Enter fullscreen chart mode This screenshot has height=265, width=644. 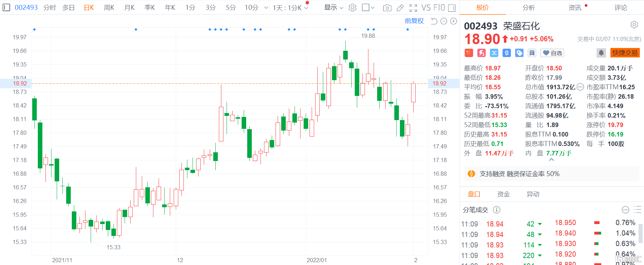[413, 8]
